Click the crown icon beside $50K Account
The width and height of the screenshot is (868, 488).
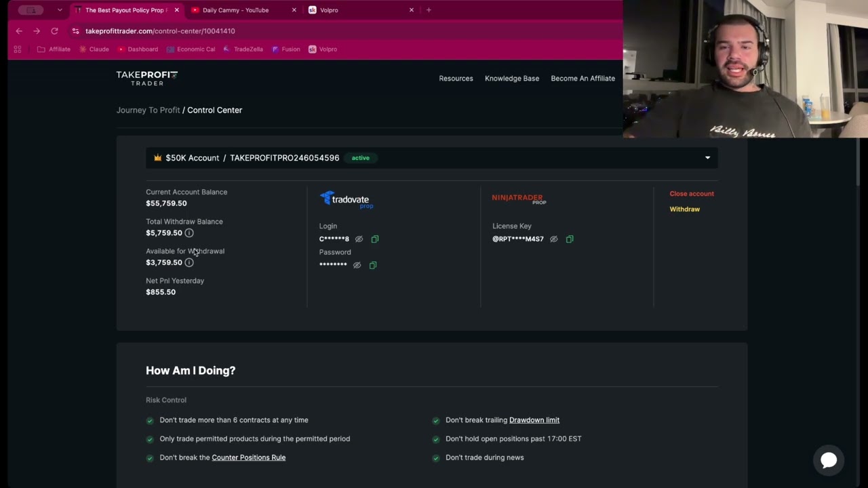tap(157, 158)
